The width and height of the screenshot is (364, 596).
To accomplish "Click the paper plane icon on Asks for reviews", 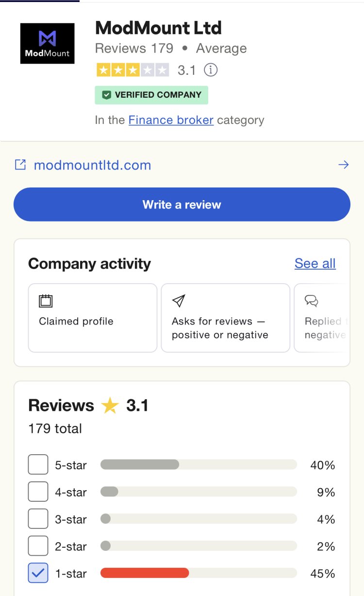I will [179, 301].
